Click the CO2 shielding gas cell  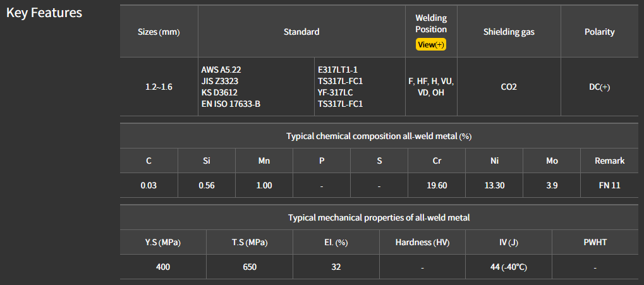(x=509, y=87)
